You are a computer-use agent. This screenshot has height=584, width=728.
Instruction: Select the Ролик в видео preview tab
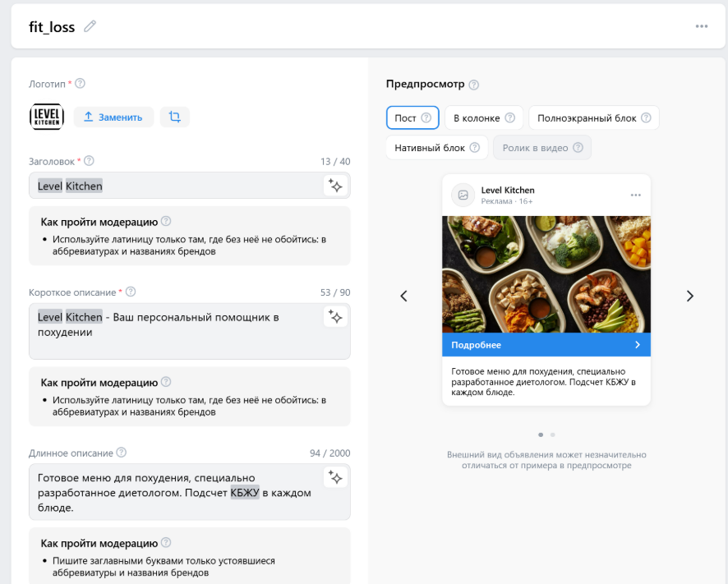542,148
